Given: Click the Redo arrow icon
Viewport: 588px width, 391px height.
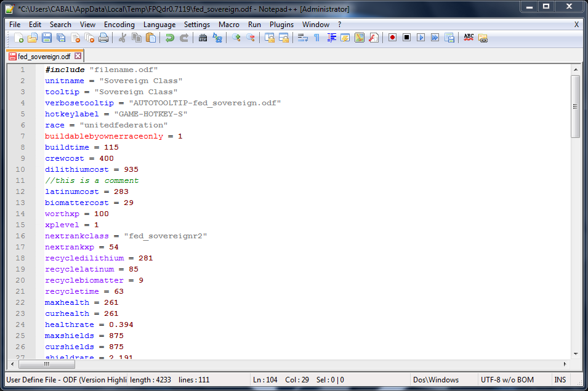Looking at the screenshot, I should (x=183, y=38).
